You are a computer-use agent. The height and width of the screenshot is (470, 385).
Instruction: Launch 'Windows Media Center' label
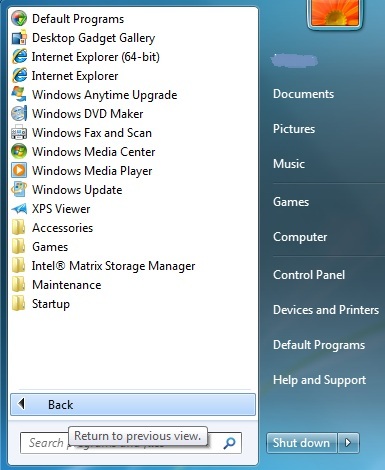94,152
